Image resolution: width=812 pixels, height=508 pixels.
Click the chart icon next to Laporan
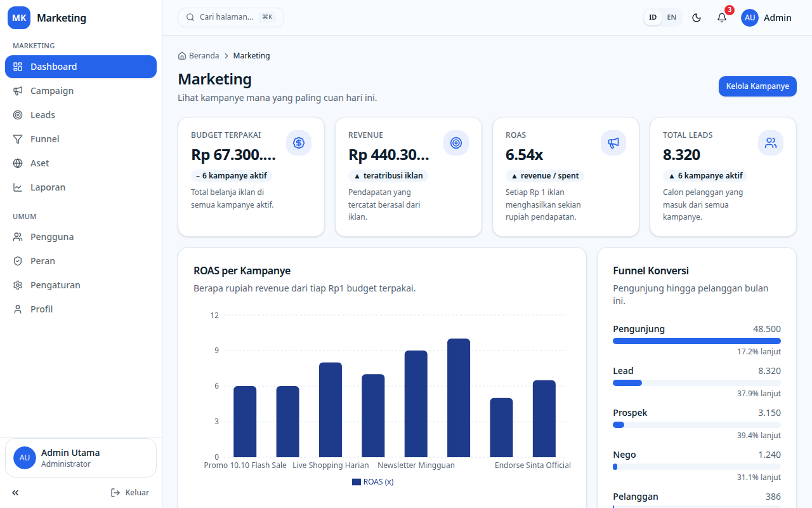tap(18, 187)
